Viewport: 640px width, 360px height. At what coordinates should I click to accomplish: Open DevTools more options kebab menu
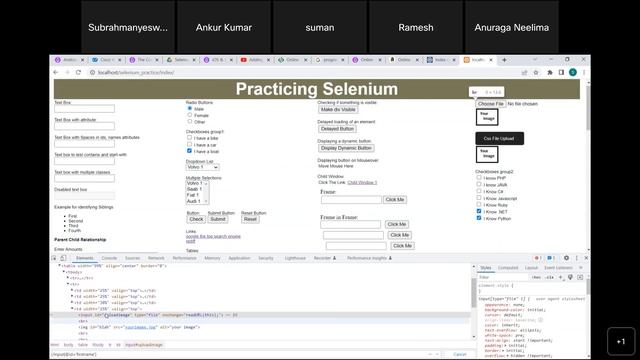point(577,258)
